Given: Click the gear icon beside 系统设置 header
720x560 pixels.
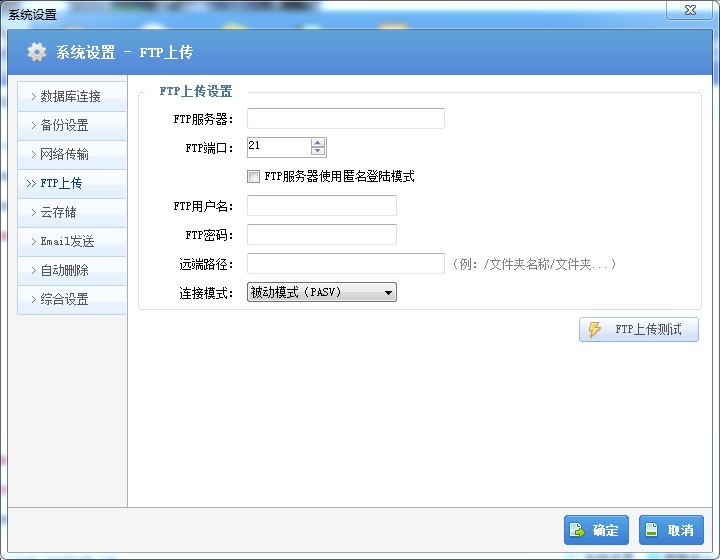Looking at the screenshot, I should (36, 52).
